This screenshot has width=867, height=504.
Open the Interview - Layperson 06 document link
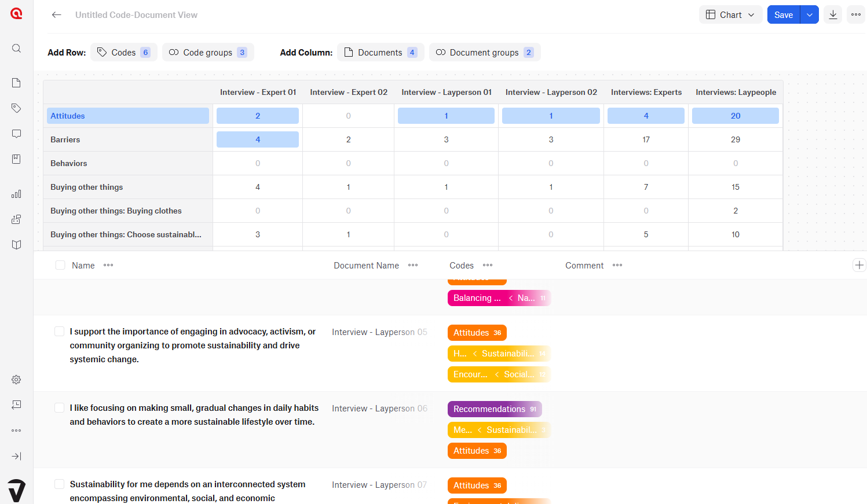pyautogui.click(x=379, y=409)
